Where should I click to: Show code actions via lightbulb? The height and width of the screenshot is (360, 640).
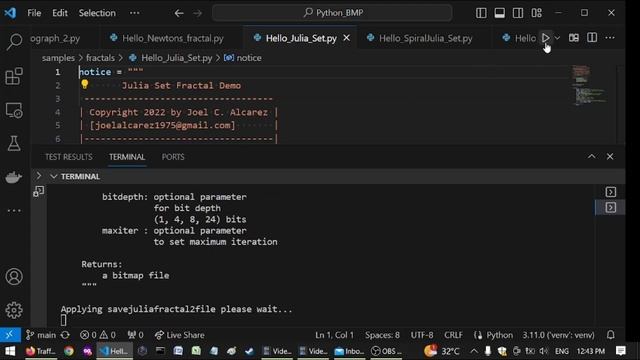coord(84,84)
